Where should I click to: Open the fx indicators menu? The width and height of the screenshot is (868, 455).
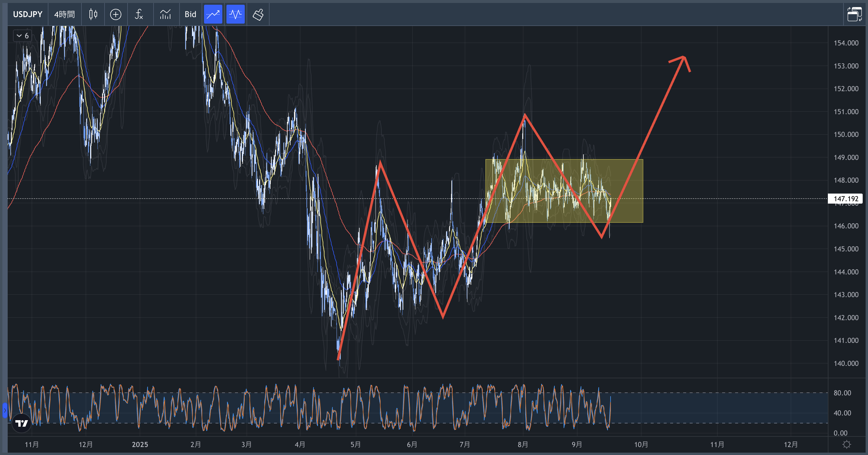coord(139,14)
